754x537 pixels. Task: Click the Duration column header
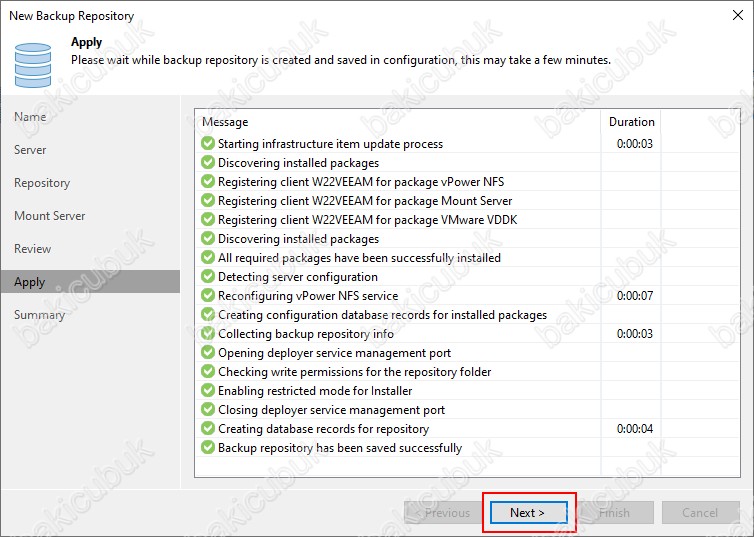631,122
